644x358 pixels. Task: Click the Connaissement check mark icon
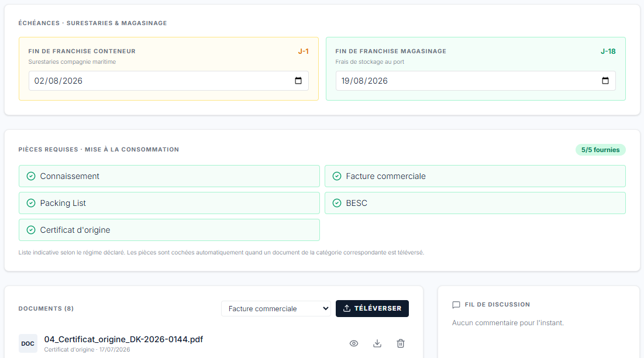31,176
